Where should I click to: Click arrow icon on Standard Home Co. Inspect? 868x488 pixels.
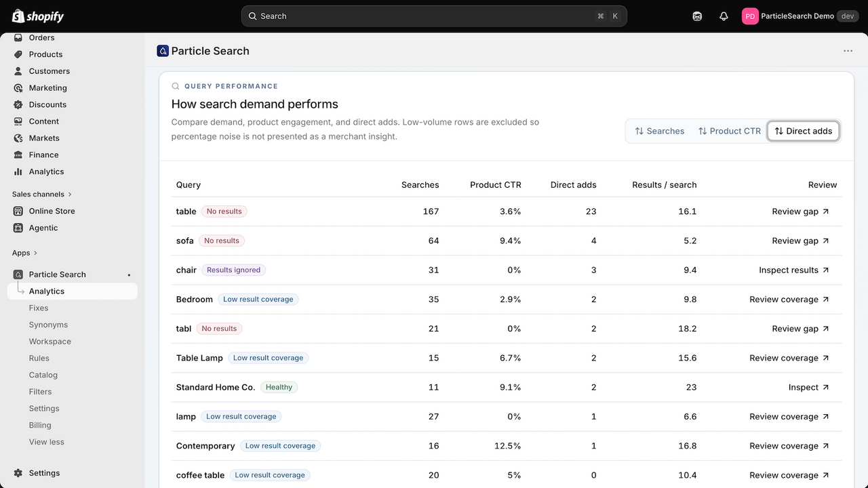coord(826,387)
